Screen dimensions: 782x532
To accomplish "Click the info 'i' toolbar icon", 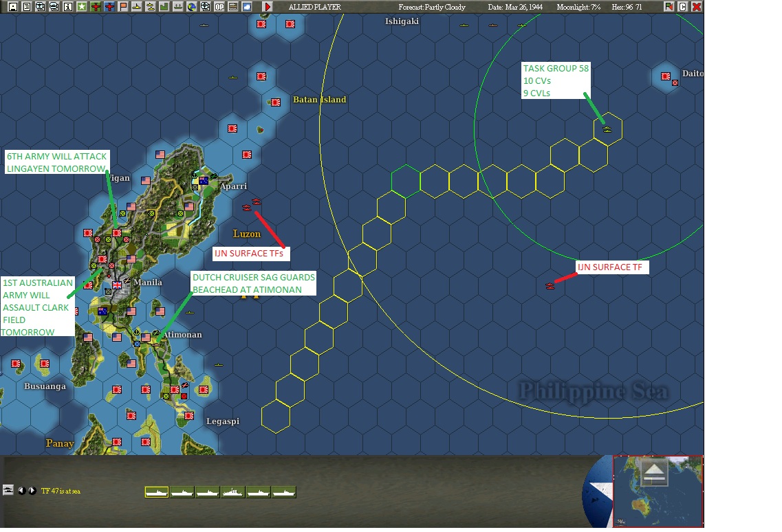I will tap(68, 6).
